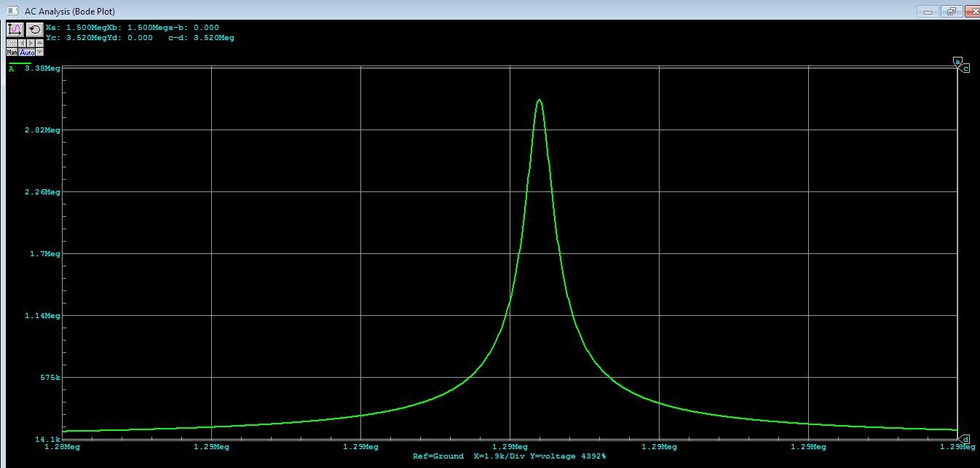Minimize the AC Analysis window
Image resolution: width=980 pixels, height=468 pixels.
pos(927,11)
